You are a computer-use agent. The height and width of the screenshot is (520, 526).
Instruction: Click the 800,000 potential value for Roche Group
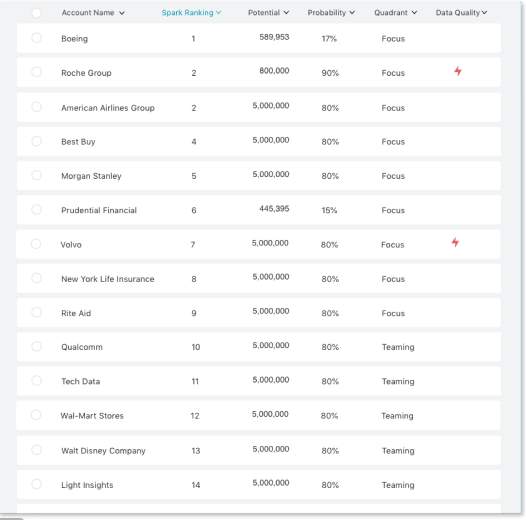pos(274,71)
